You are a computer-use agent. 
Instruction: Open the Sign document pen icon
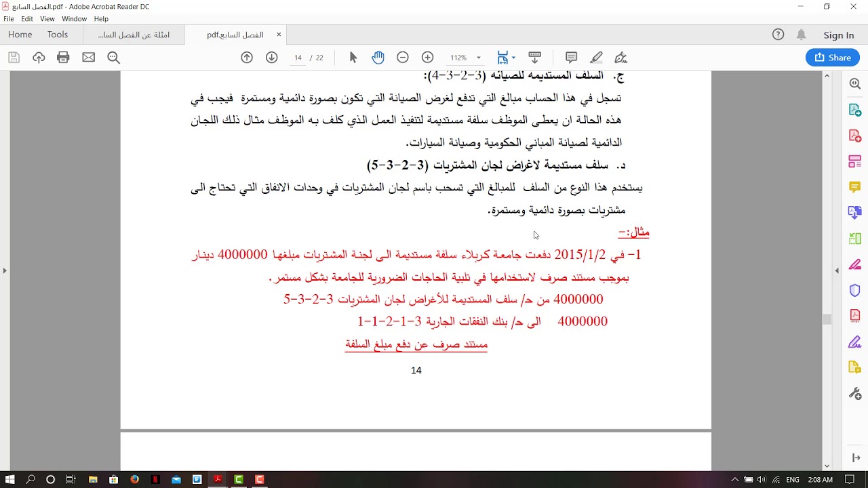pyautogui.click(x=620, y=58)
